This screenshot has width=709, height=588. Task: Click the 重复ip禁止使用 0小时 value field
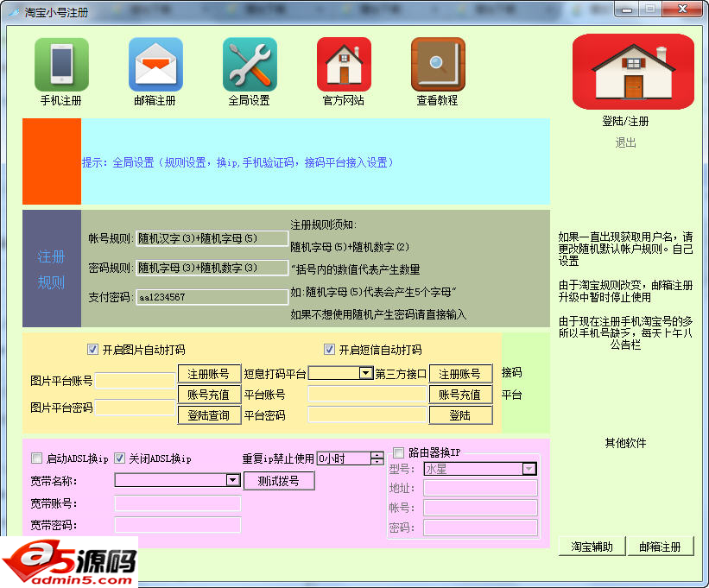point(344,458)
